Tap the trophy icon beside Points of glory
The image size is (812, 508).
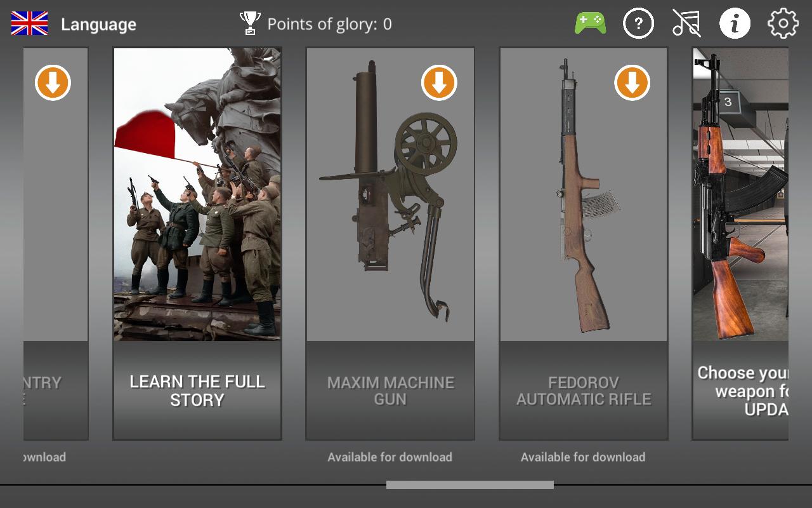[x=250, y=23]
